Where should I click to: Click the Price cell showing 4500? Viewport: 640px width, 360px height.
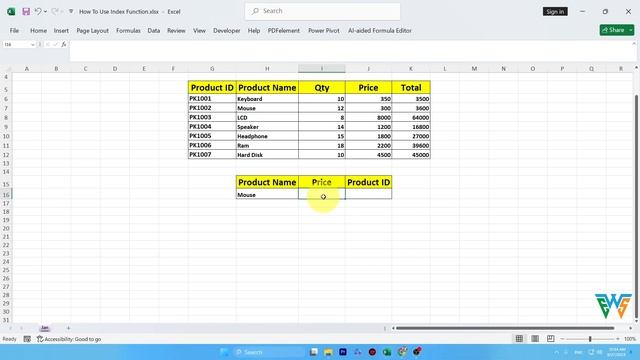(x=368, y=155)
